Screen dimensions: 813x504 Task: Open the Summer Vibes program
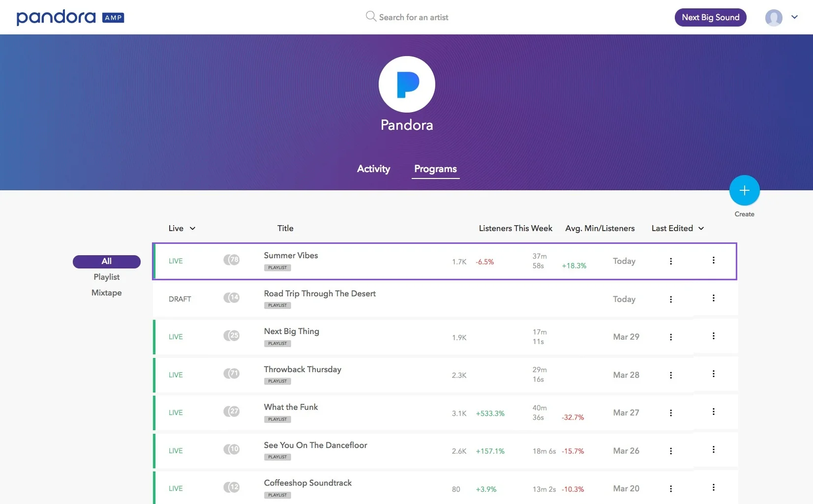point(291,255)
